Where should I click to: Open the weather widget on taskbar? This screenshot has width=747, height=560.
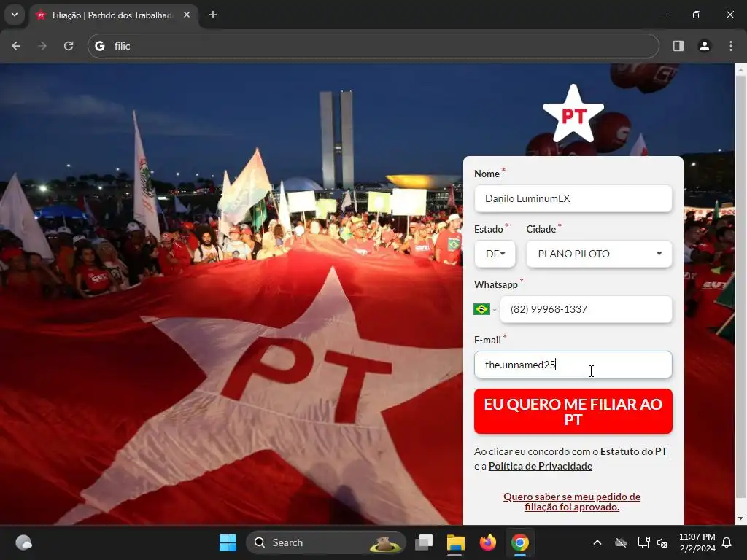(23, 542)
